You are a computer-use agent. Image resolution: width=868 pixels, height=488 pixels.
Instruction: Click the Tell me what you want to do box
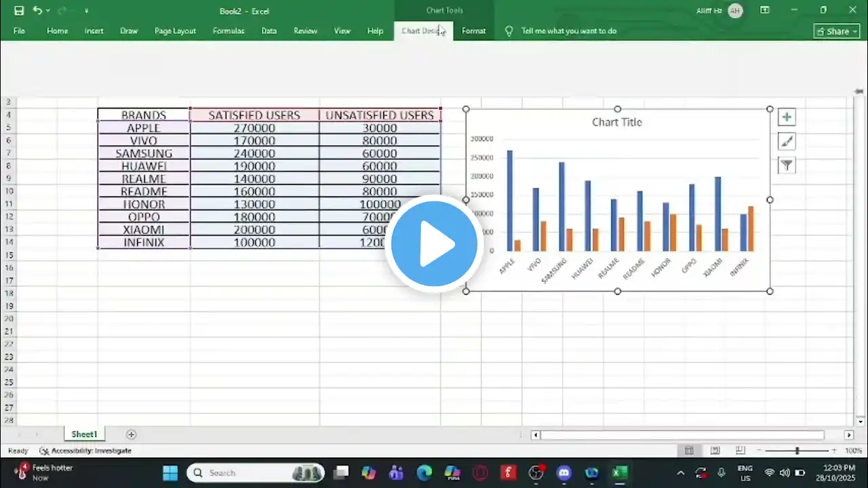tap(568, 31)
